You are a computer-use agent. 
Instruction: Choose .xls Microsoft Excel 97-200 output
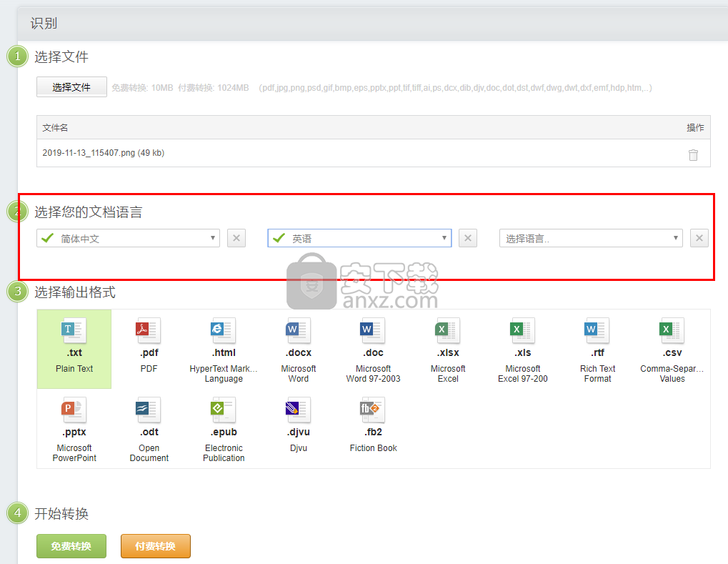point(523,349)
